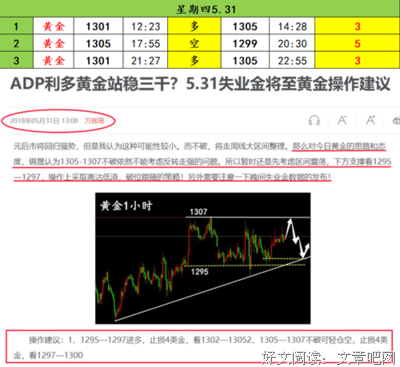The height and width of the screenshot is (367, 400).
Task: Click the headphones listen-to-article icon
Action: 314,120
